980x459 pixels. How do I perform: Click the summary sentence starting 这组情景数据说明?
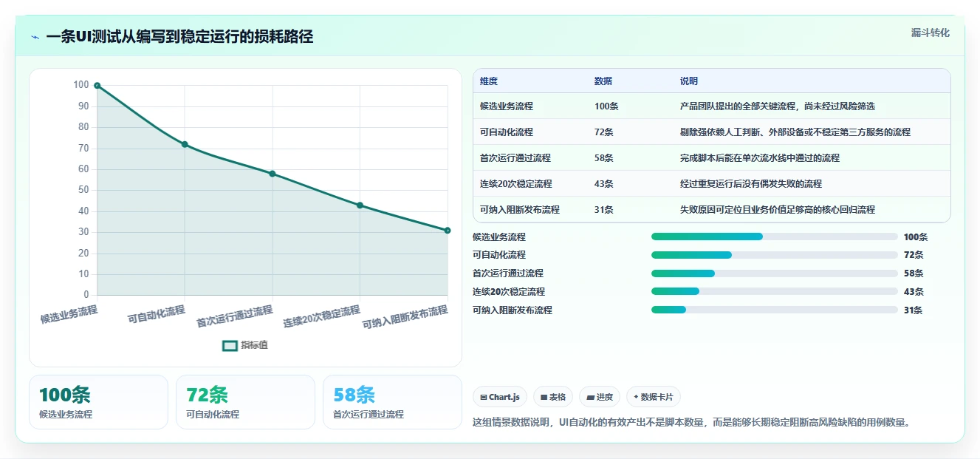click(x=691, y=423)
